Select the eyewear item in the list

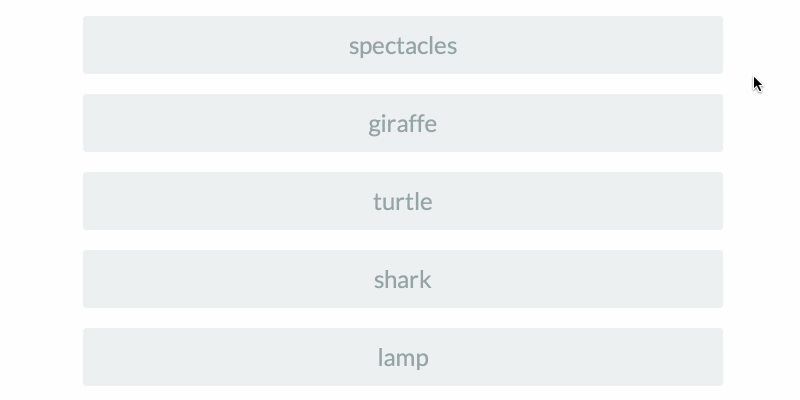tap(403, 45)
